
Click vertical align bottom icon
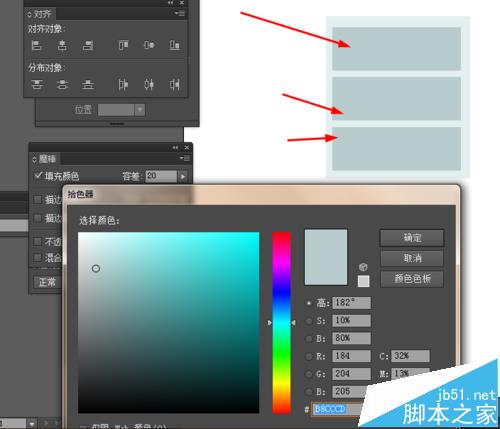tap(175, 45)
